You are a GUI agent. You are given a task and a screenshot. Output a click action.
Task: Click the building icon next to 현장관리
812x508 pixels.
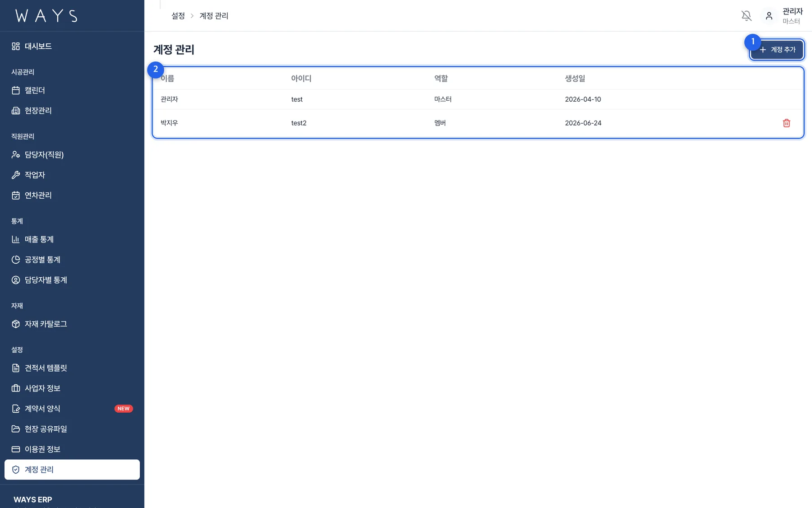(x=16, y=111)
